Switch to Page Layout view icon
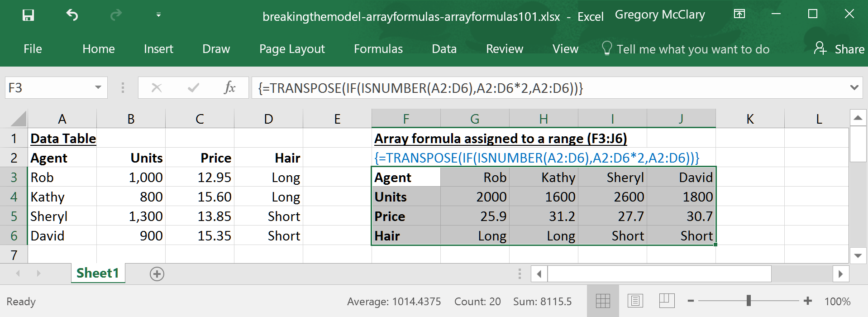The height and width of the screenshot is (317, 868). point(635,301)
